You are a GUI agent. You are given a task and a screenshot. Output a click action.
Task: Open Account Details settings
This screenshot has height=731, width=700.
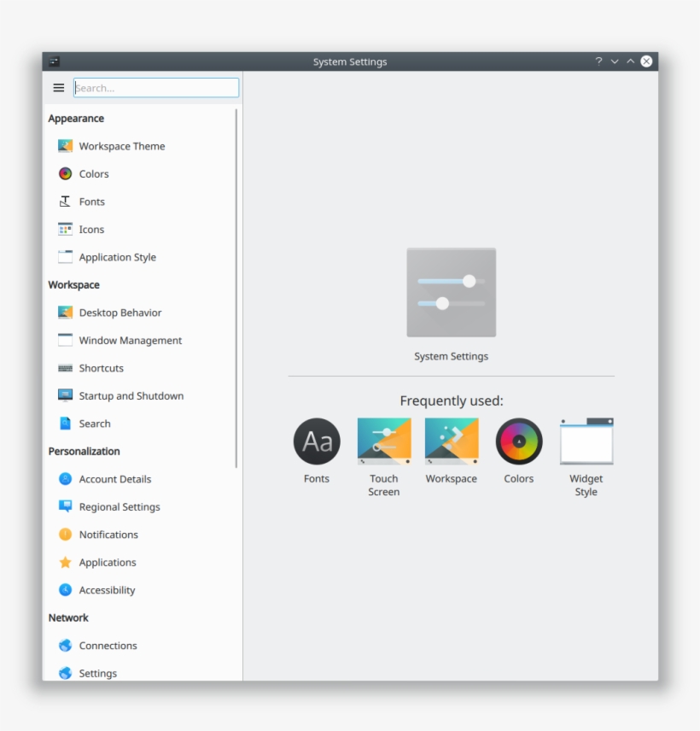tap(115, 479)
